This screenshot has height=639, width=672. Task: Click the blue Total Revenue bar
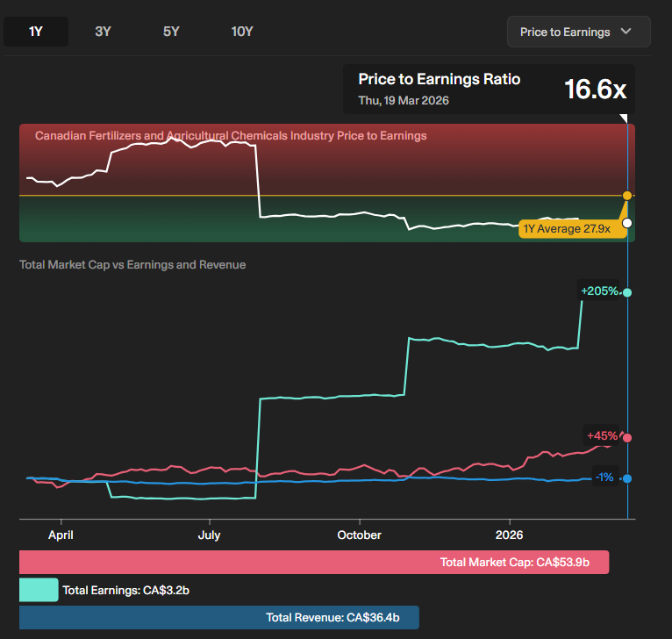(219, 618)
